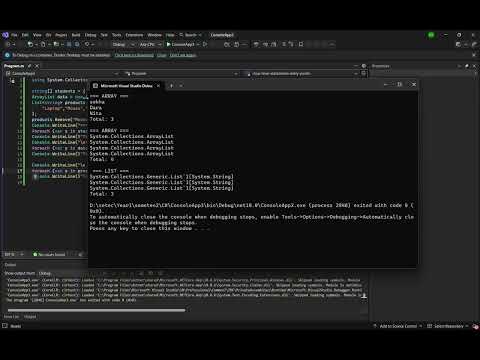The image size is (480, 360).
Task: Open the Window menu
Action: pos(154,35)
